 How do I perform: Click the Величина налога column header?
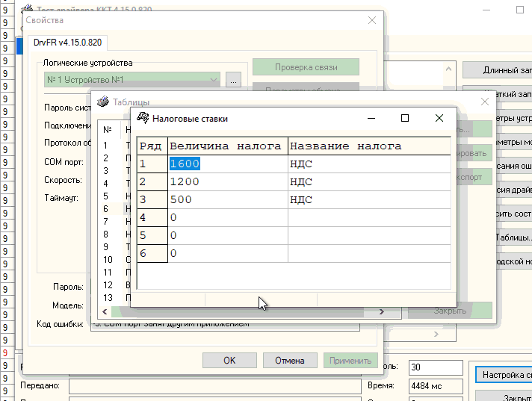click(228, 146)
